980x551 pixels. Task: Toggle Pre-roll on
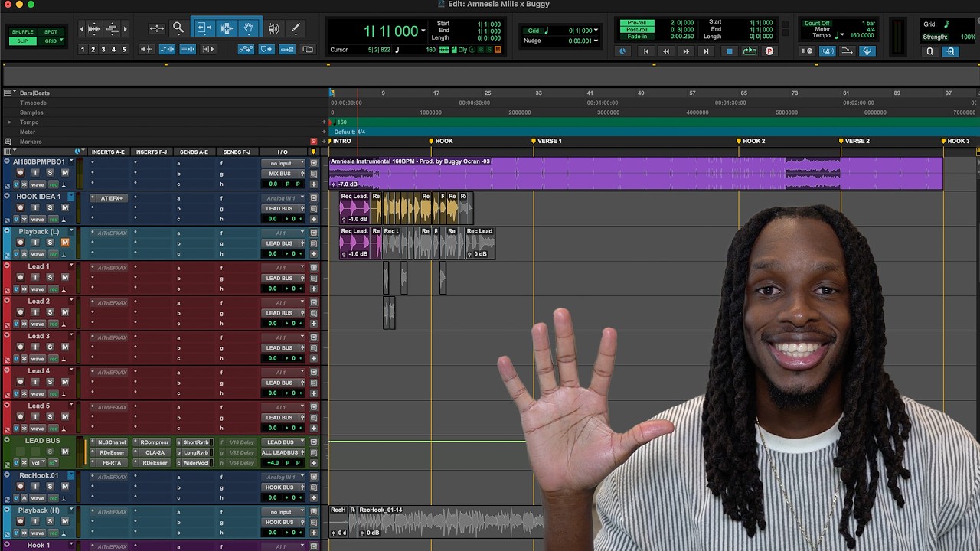638,24
